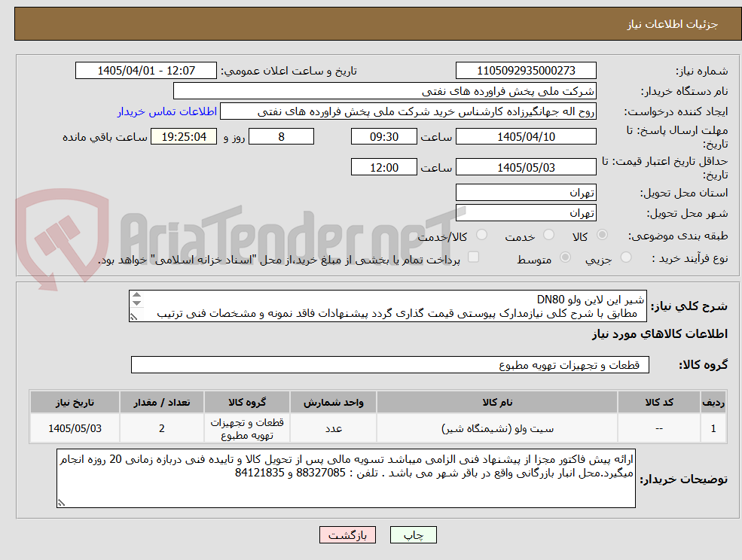
Task: Click the remaining time countdown 19:25:04
Action: tap(184, 137)
